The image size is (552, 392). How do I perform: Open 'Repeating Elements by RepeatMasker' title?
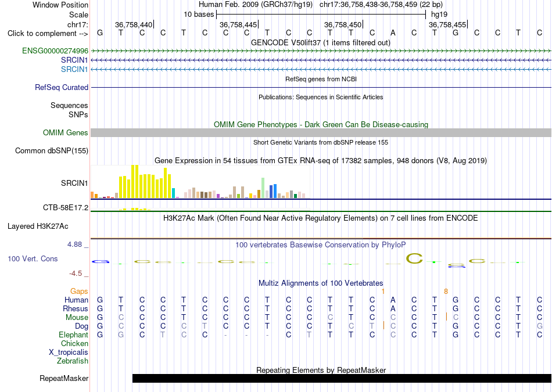[x=321, y=370]
